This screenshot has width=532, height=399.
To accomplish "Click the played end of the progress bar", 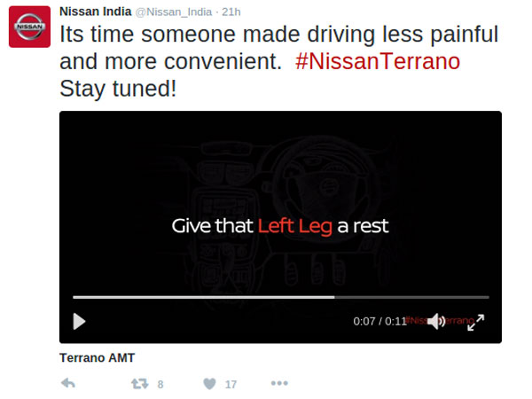I will (334, 297).
